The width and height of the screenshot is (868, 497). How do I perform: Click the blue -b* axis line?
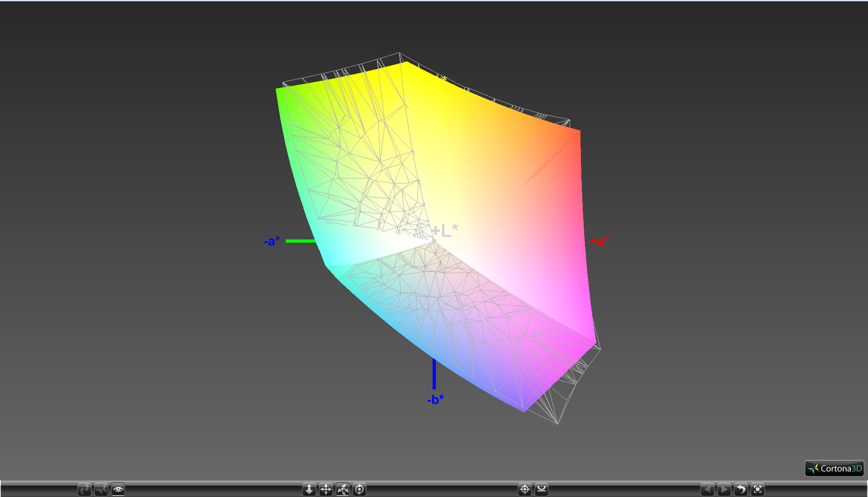(434, 374)
